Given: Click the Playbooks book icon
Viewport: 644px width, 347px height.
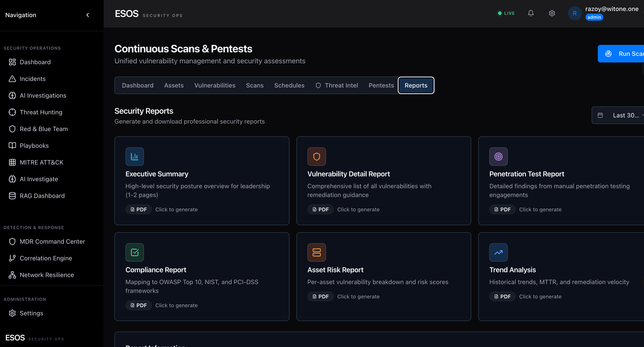Looking at the screenshot, I should 12,146.
